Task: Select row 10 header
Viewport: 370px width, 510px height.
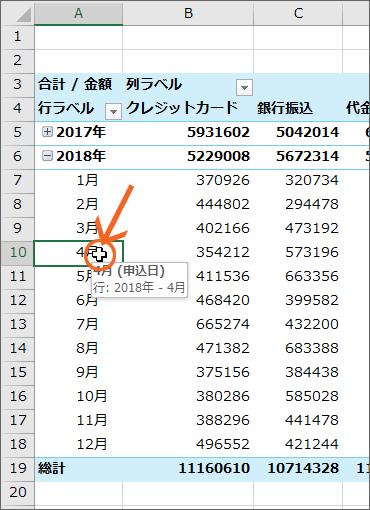Action: point(17,252)
